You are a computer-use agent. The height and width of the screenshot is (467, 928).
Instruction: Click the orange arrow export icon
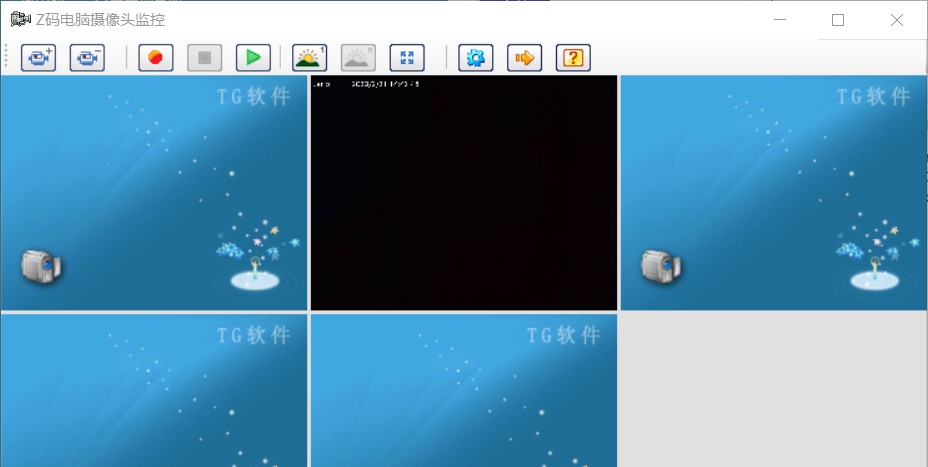click(x=524, y=58)
